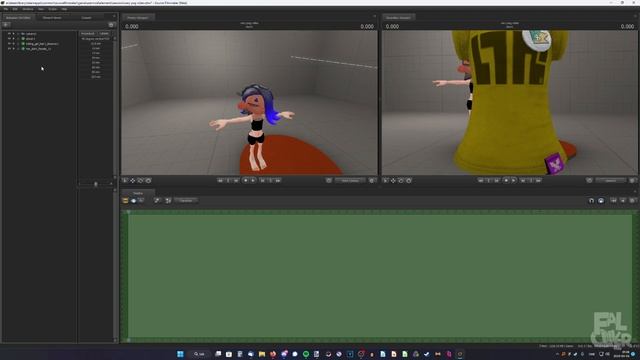Select the Secondary Viewport tab
Viewport: 640px width, 360px height.
pos(398,18)
